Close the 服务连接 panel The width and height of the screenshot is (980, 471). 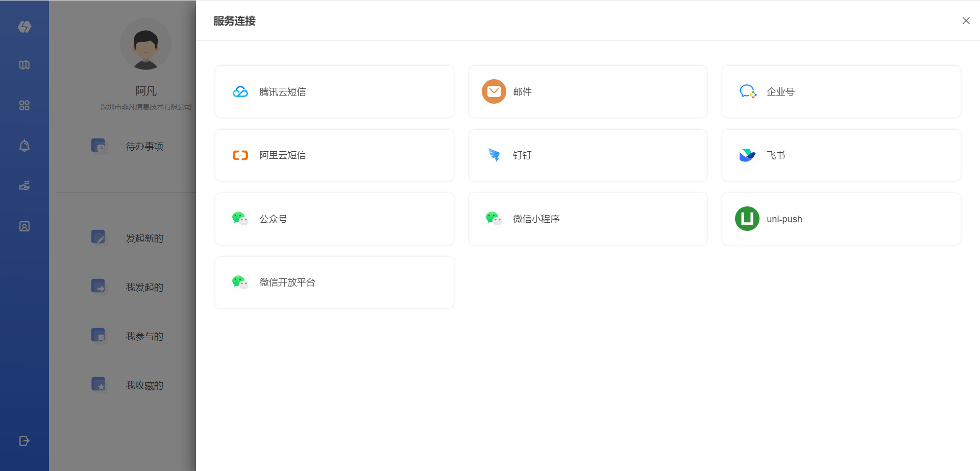click(x=966, y=20)
